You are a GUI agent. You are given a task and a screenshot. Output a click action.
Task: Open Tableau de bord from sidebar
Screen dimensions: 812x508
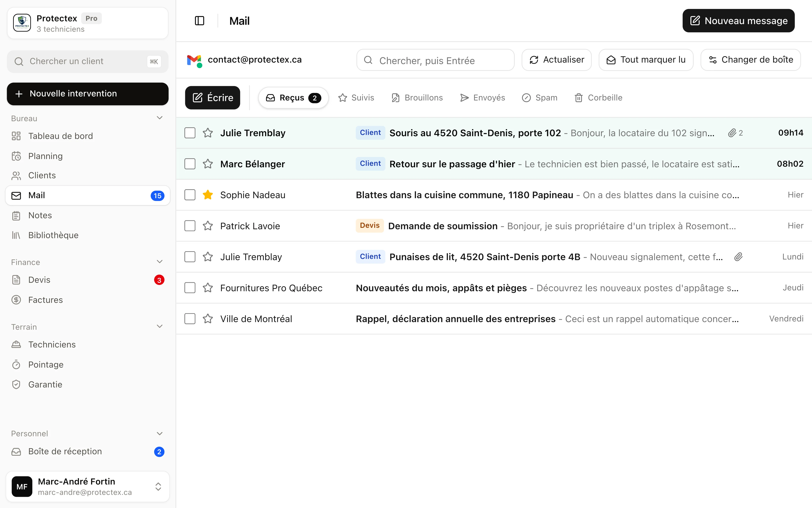point(88,136)
